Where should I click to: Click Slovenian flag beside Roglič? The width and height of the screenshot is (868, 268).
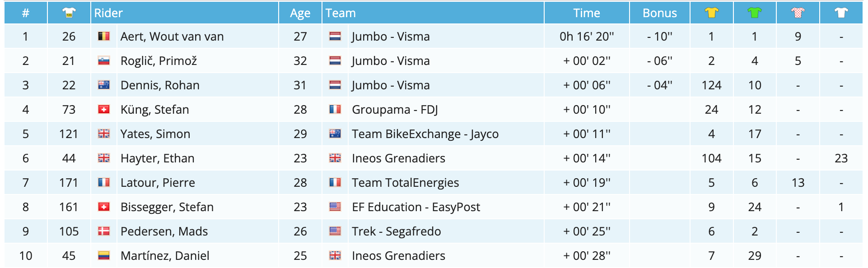coord(104,61)
